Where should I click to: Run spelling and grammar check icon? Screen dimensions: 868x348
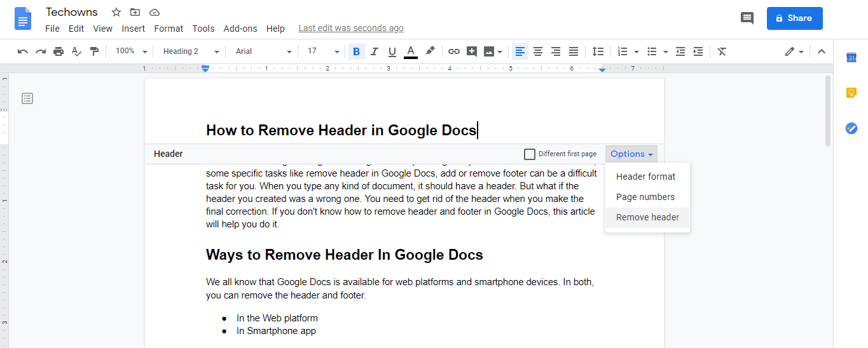point(76,51)
